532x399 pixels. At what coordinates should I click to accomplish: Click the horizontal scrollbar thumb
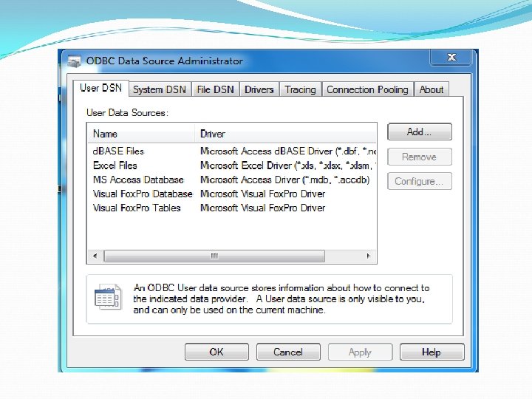[214, 256]
